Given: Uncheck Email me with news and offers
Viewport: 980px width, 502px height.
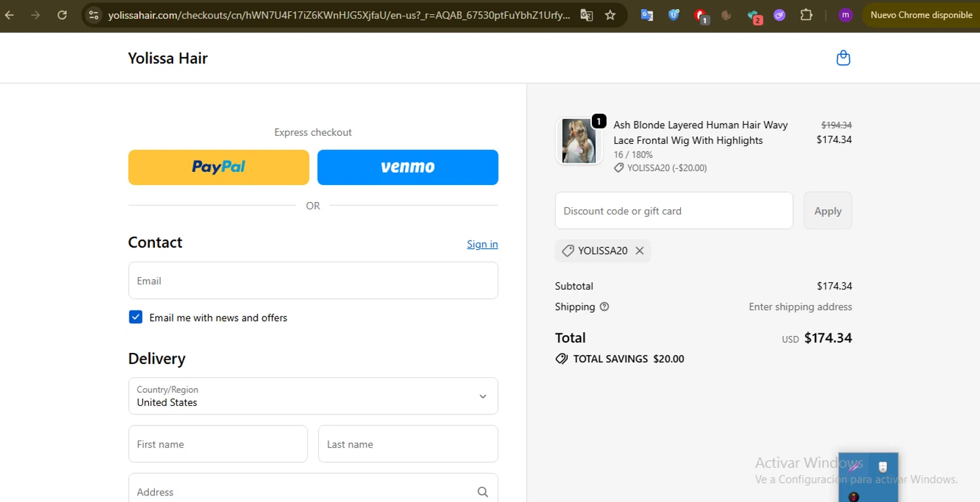Looking at the screenshot, I should pyautogui.click(x=136, y=317).
